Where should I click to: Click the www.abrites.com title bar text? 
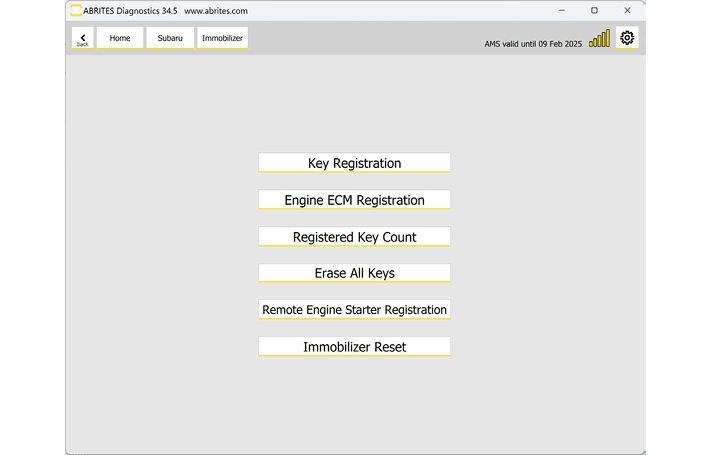point(216,11)
